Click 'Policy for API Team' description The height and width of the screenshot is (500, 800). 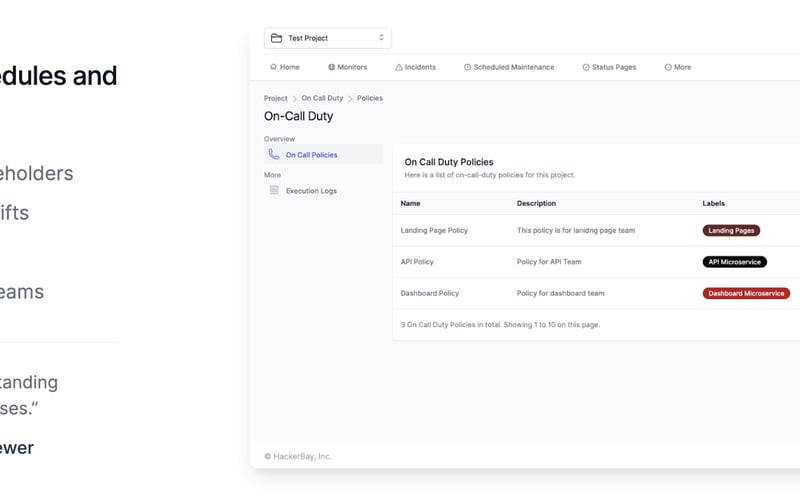tap(549, 262)
